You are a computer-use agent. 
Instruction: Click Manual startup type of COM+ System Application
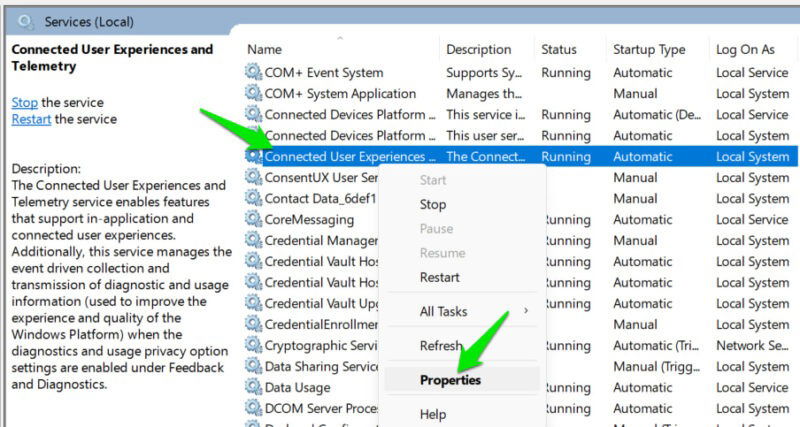point(635,94)
